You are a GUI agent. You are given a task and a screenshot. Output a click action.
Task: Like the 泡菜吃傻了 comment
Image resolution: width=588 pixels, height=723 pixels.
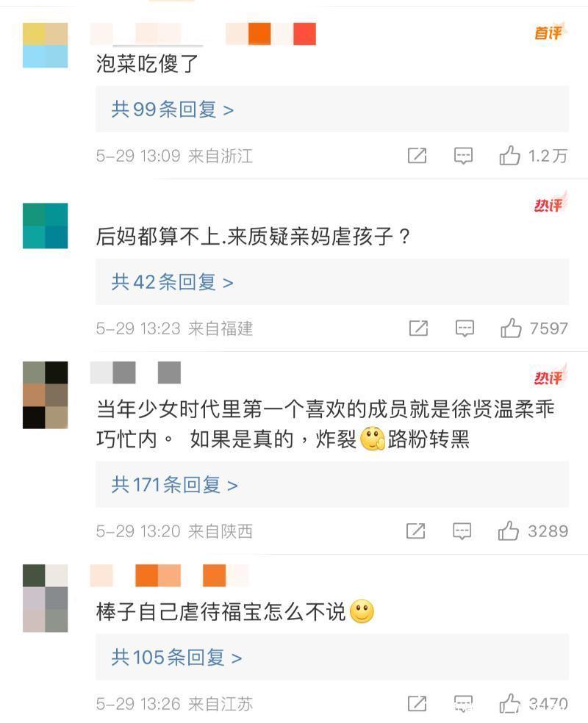tap(509, 155)
